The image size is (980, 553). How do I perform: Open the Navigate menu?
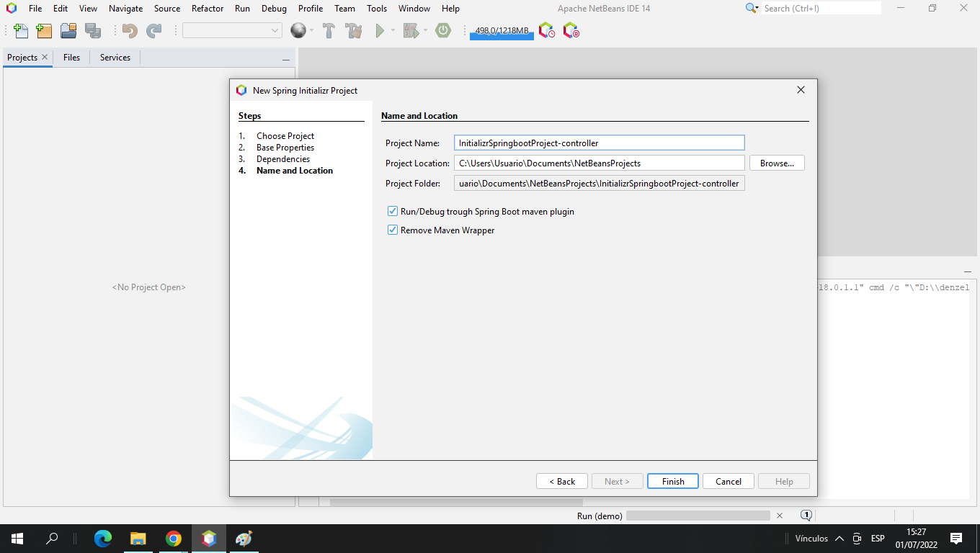pyautogui.click(x=125, y=9)
